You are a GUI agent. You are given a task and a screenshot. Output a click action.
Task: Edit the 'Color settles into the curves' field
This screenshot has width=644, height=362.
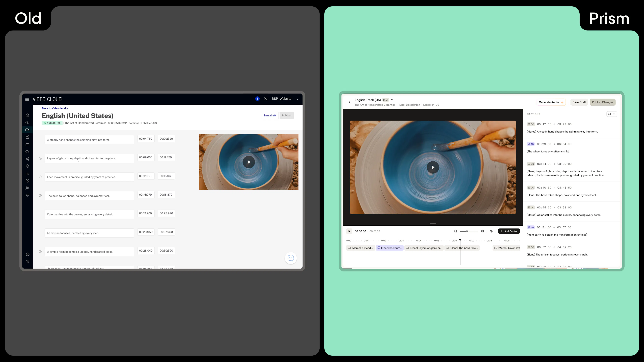point(89,214)
